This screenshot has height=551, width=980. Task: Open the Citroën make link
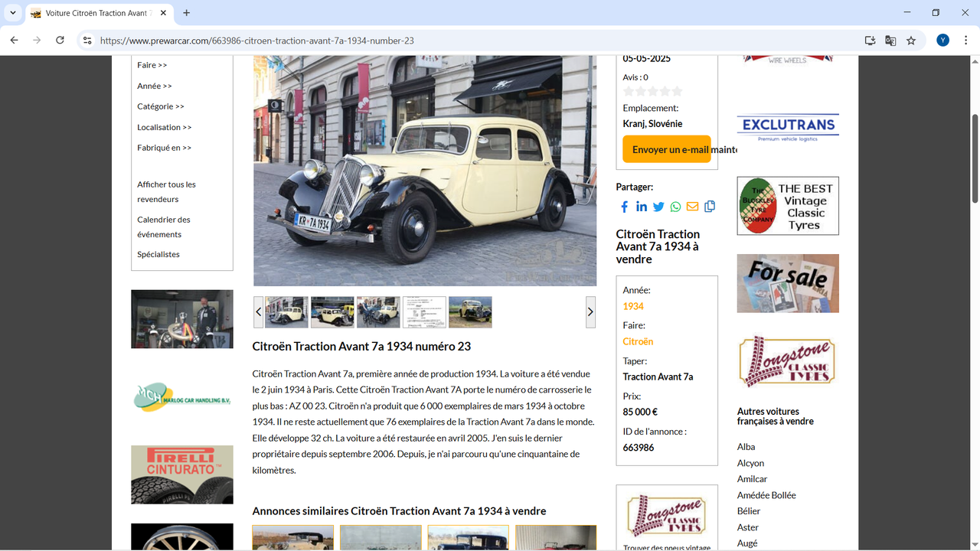[638, 341]
